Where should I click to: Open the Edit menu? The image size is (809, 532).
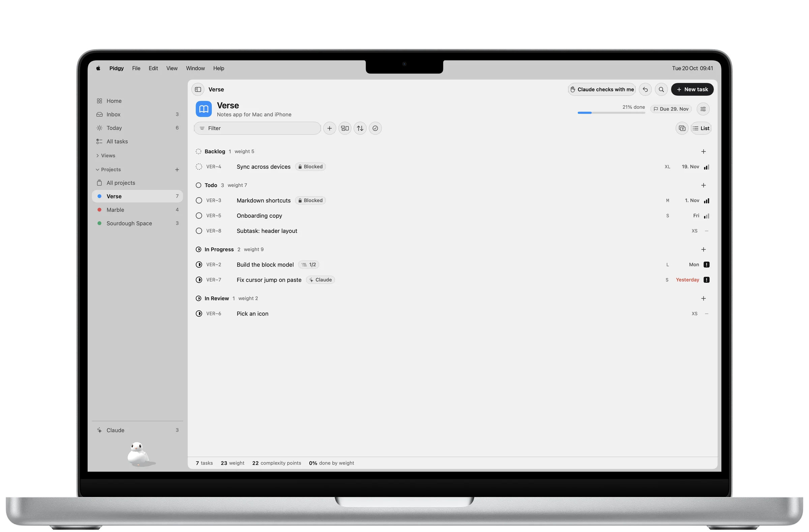click(x=153, y=68)
